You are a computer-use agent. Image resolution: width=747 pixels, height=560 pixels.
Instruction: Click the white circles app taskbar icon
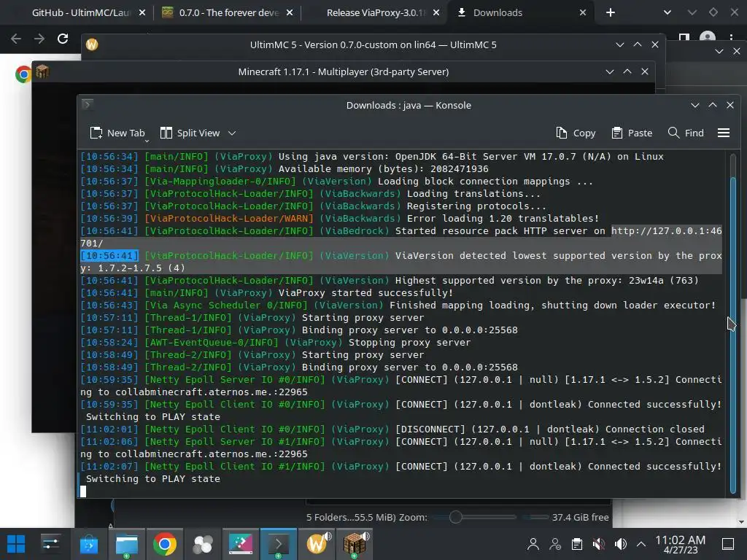pyautogui.click(x=203, y=544)
